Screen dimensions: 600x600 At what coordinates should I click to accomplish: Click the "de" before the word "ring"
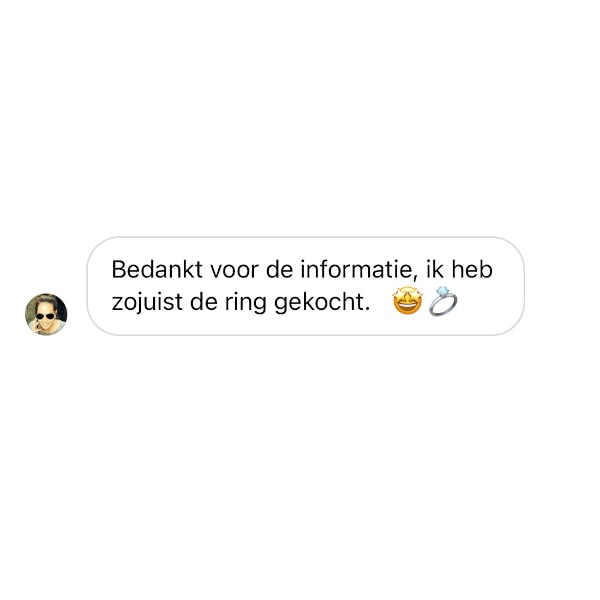(x=204, y=302)
